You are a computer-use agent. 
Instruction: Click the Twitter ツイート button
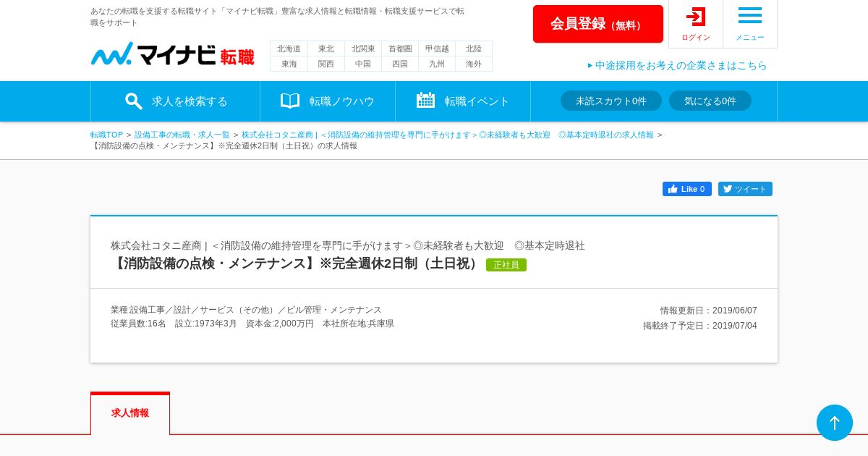[745, 189]
